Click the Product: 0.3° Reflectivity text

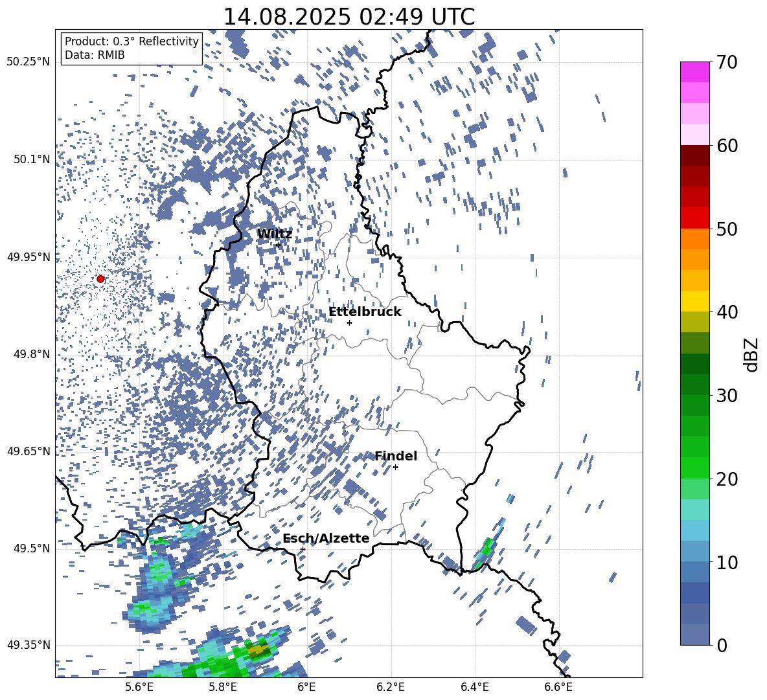(132, 41)
